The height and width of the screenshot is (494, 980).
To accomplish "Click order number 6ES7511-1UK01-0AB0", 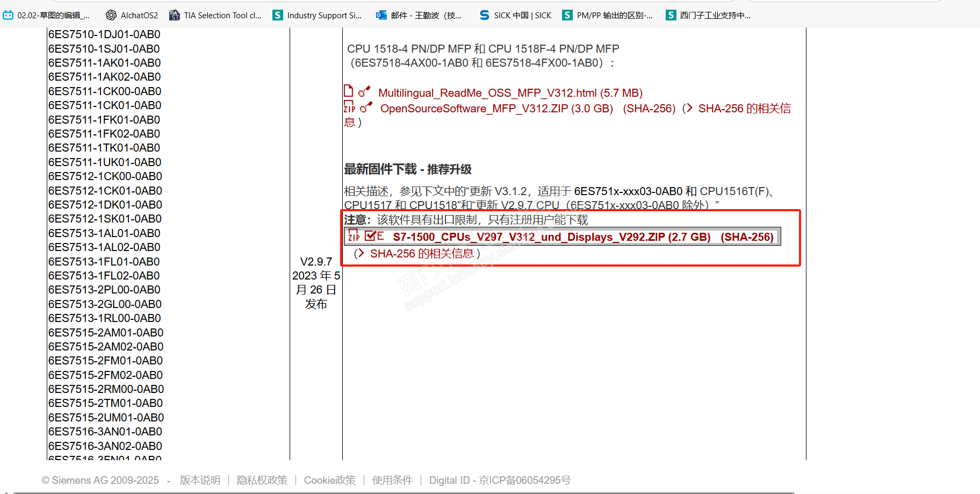I will 105,162.
